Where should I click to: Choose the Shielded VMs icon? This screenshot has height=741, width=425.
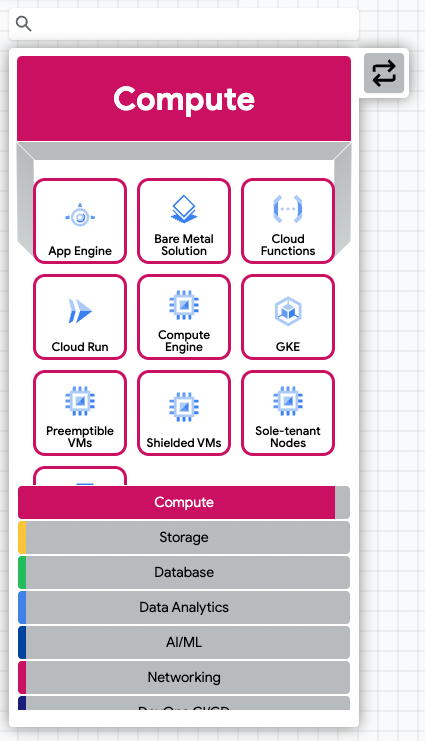coord(184,413)
